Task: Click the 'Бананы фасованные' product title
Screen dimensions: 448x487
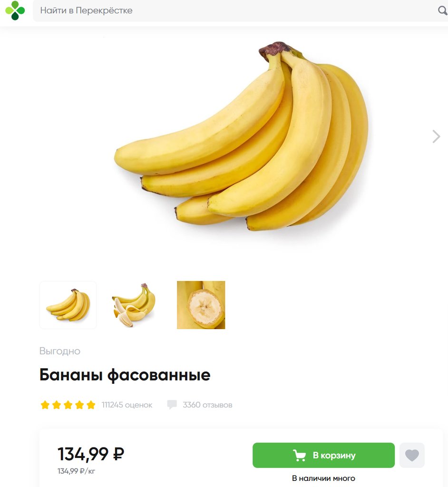Action: coord(125,375)
